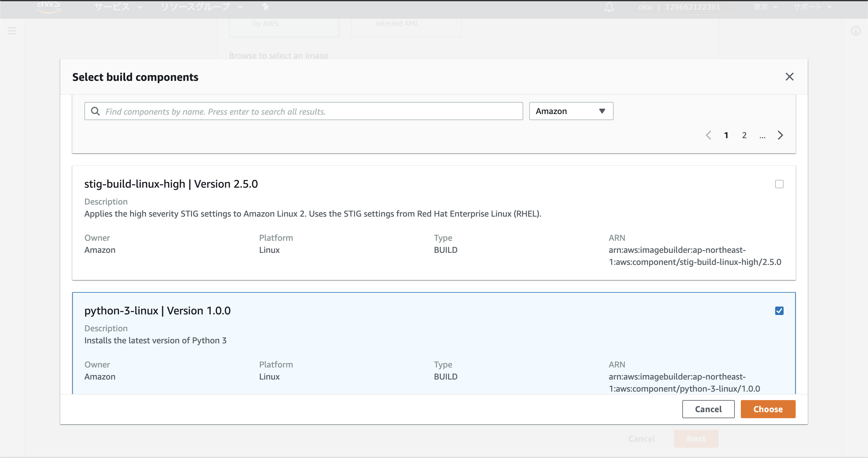Click the pinned favorites star icon
The image size is (868, 458).
266,7
